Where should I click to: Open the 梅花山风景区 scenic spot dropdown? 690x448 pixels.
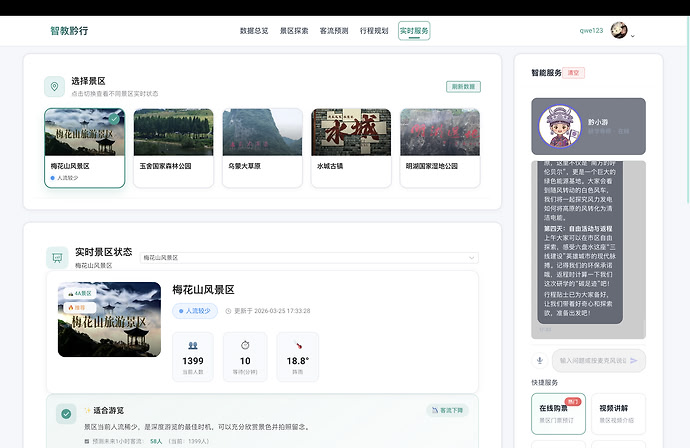tap(309, 257)
